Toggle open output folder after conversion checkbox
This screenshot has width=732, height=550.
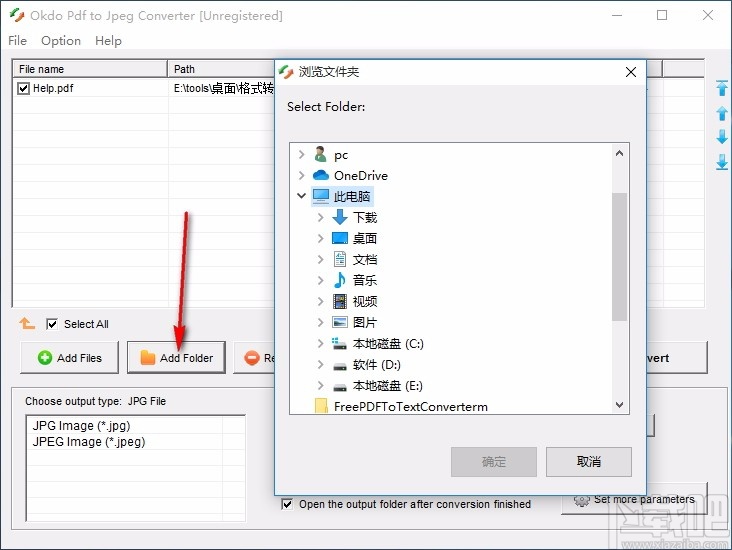pos(287,504)
